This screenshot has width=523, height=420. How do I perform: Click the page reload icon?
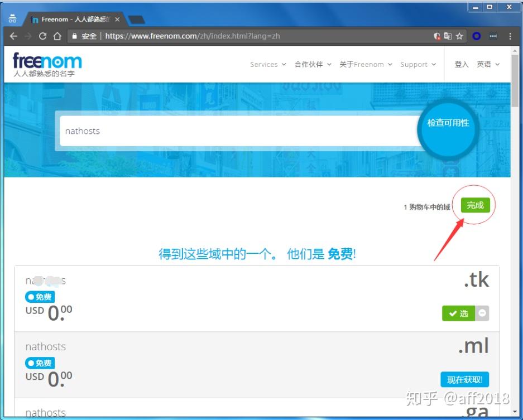pos(43,36)
